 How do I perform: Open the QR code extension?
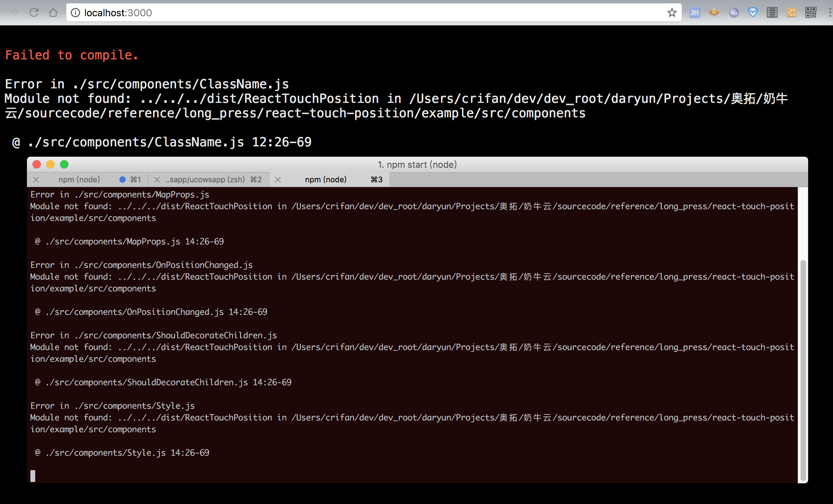[x=811, y=13]
